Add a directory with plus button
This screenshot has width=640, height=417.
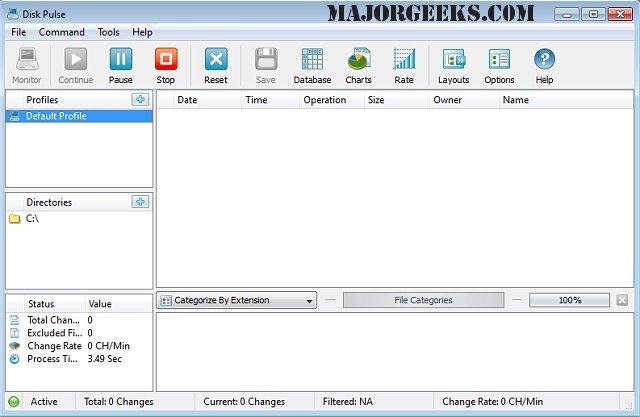(x=140, y=202)
